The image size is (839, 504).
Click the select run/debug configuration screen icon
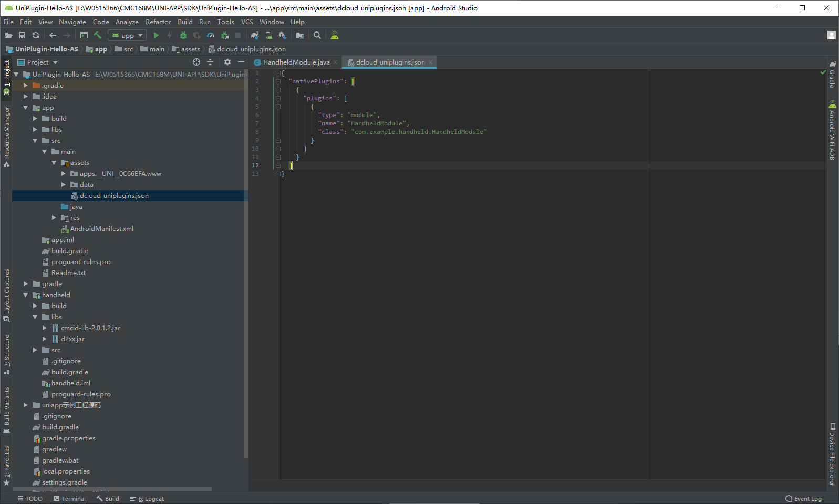pyautogui.click(x=84, y=35)
